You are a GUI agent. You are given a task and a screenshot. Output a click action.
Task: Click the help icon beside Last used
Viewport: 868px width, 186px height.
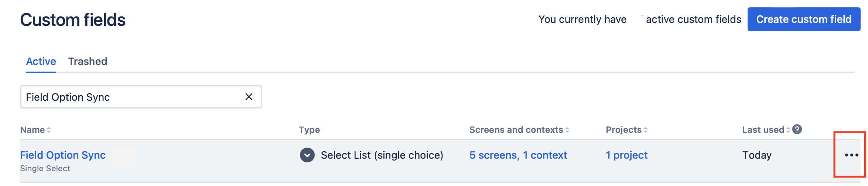point(797,130)
